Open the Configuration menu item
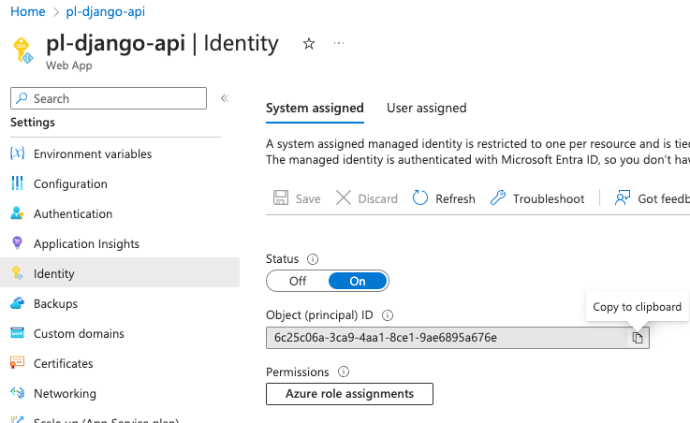Screen dimensions: 690x423 tap(70, 184)
